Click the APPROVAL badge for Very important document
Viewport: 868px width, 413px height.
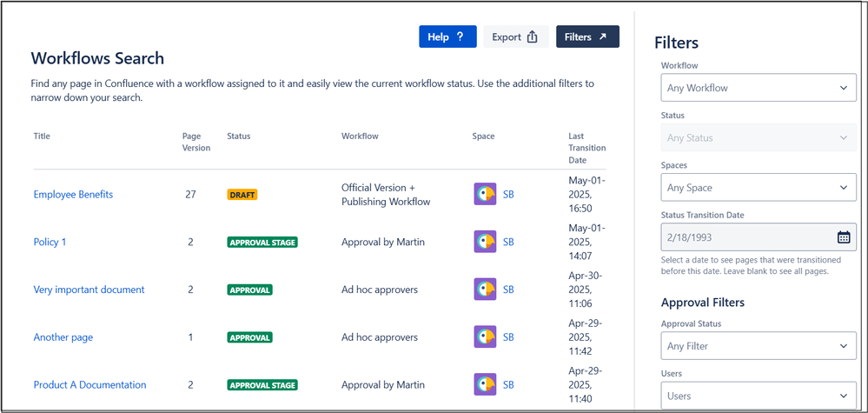click(249, 290)
